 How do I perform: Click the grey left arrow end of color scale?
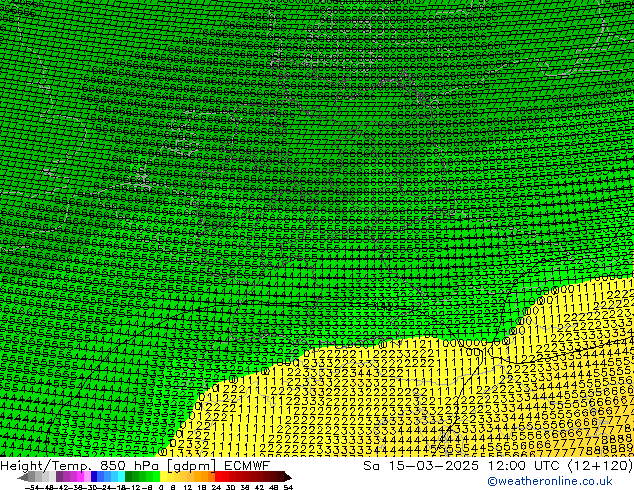(x=23, y=477)
